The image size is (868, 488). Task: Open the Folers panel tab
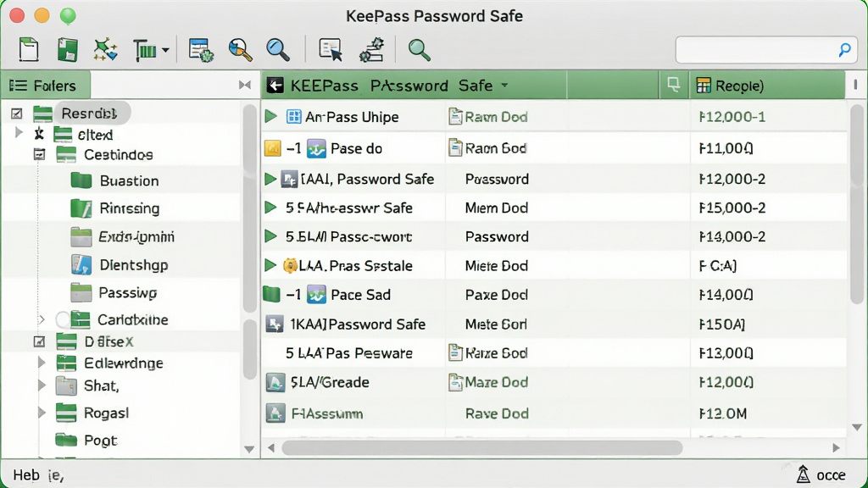pyautogui.click(x=46, y=86)
